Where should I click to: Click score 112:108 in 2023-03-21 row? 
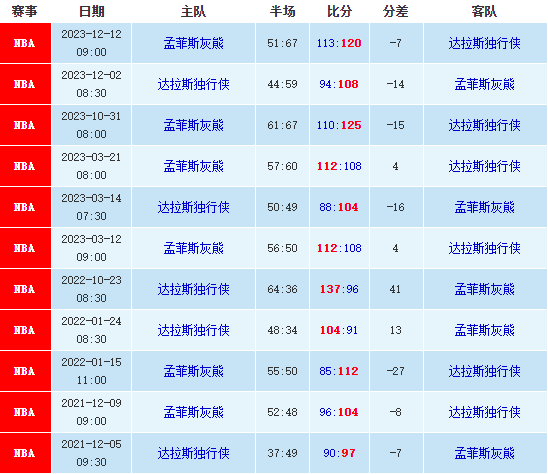tap(339, 166)
